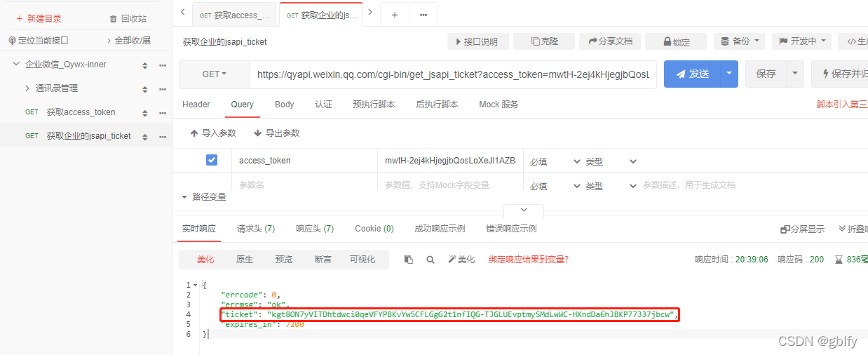Collapse the 企业微信_Qywx-inner folder

(x=16, y=65)
